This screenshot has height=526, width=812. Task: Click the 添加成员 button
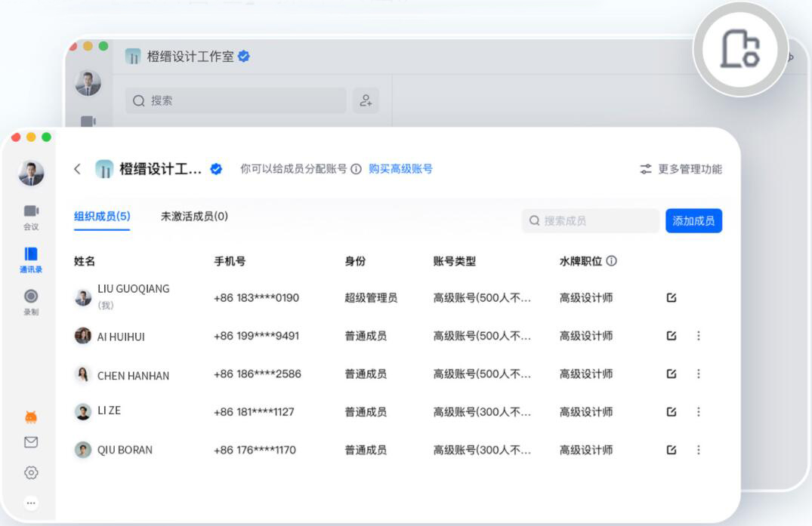click(x=693, y=220)
